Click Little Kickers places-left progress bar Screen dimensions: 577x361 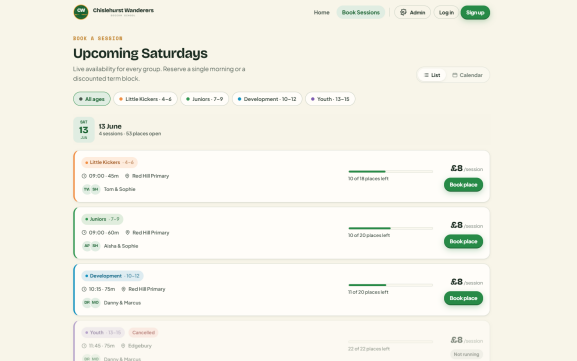[390, 171]
